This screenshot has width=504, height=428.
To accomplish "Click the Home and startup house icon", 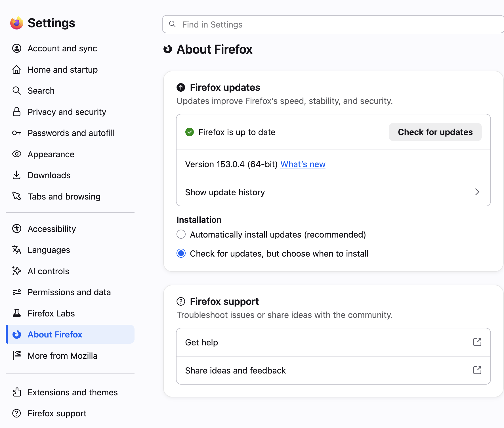I will pyautogui.click(x=17, y=70).
